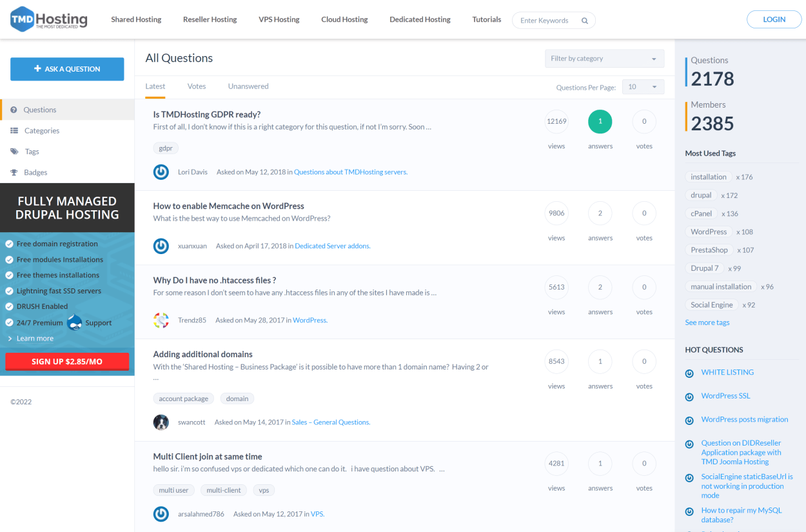
Task: Click the drupal tag in sidebar
Action: 702,195
